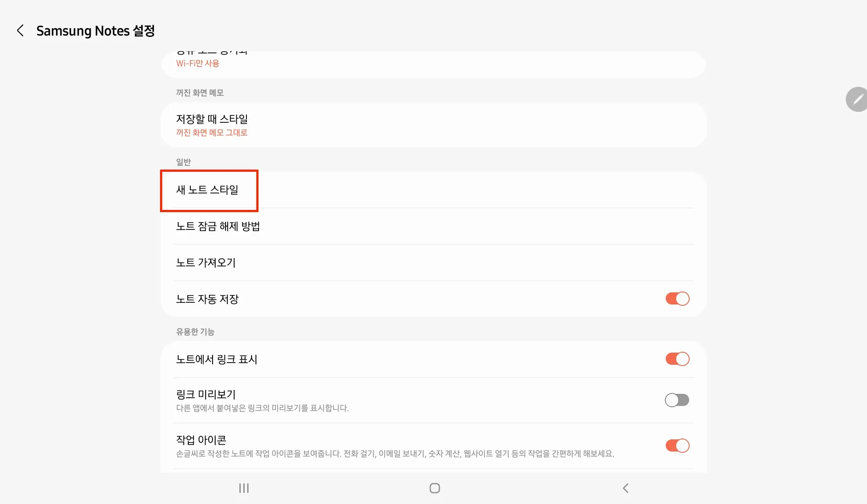Image resolution: width=867 pixels, height=504 pixels.
Task: Tap the 꺼진 화면 메모 그대로 value text
Action: click(212, 133)
